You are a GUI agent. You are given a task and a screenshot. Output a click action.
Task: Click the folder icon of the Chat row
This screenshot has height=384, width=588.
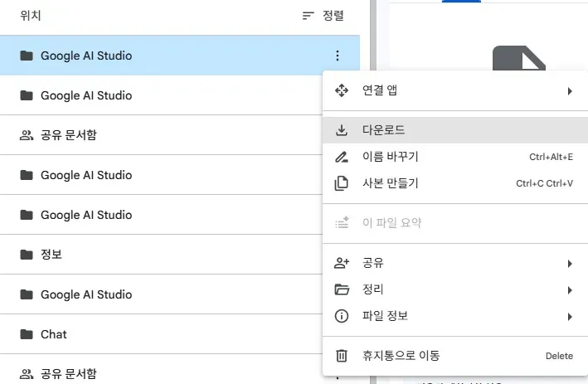pos(27,334)
